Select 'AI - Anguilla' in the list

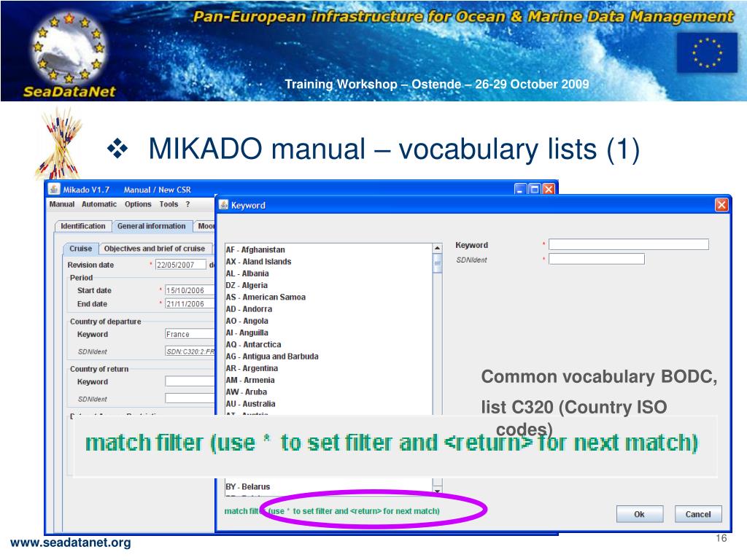point(329,332)
